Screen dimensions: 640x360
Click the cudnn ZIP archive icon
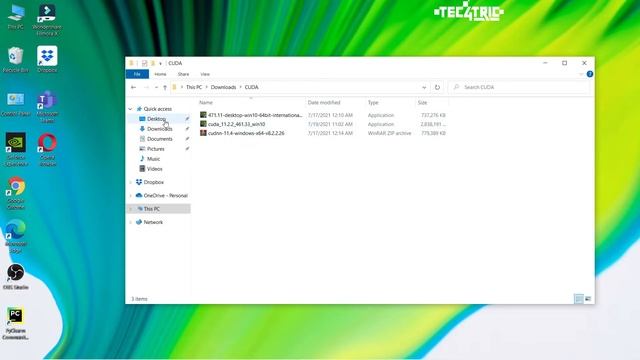(x=203, y=133)
